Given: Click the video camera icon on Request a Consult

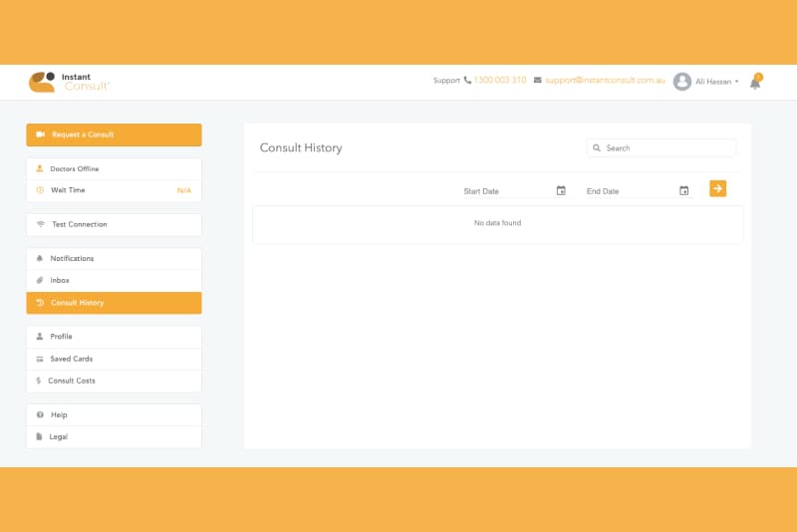Looking at the screenshot, I should [41, 134].
